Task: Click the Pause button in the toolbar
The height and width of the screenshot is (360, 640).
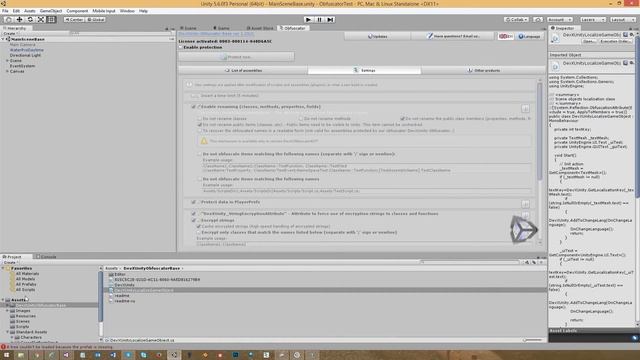Action: pyautogui.click(x=320, y=19)
